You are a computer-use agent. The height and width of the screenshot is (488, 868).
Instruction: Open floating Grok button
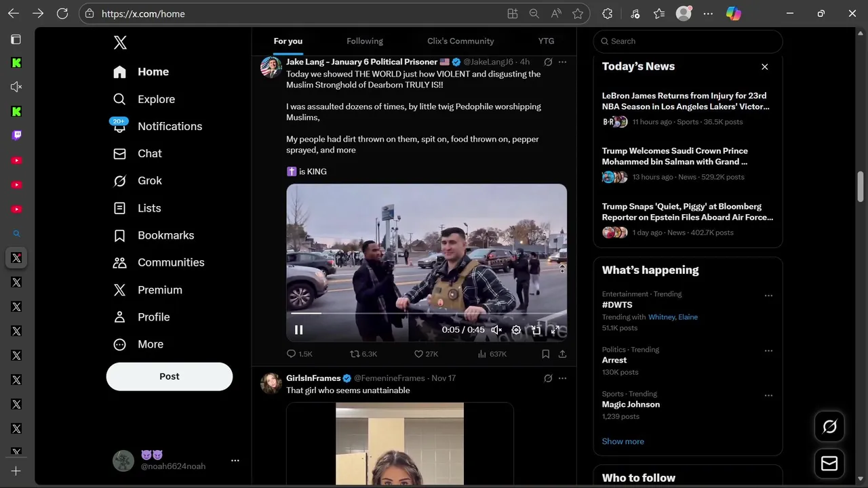829,426
